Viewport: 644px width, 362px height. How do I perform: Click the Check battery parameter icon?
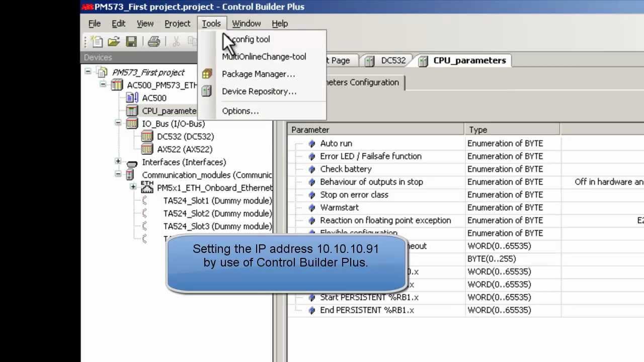click(x=312, y=169)
